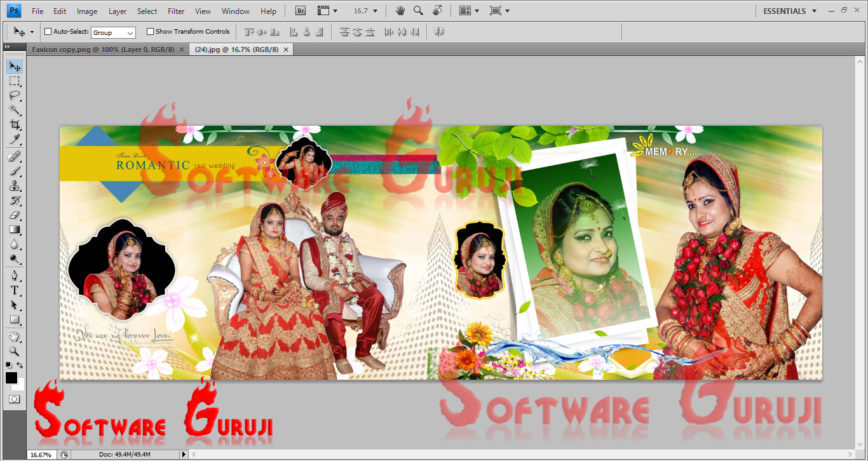Viewport: 868px width, 461px height.
Task: Select the Eyedropper tool
Action: pos(15,140)
